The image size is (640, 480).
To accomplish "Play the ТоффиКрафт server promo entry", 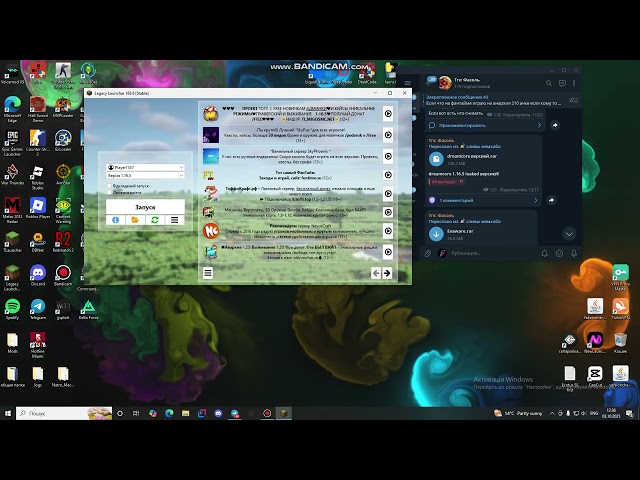I will point(388,193).
